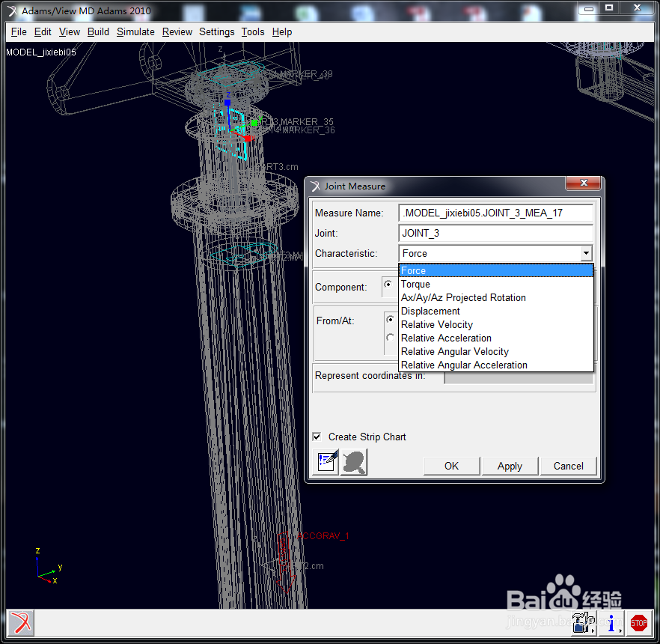The width and height of the screenshot is (660, 644).
Task: Open the Edit menu
Action: [x=43, y=32]
